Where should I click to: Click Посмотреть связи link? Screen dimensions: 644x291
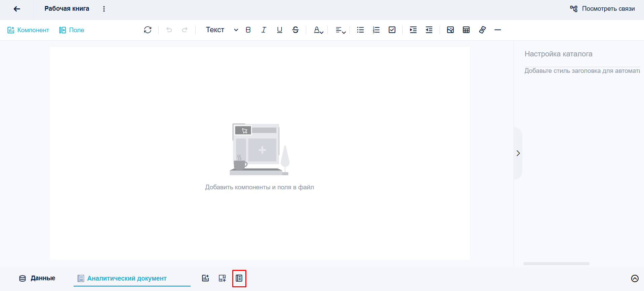602,9
